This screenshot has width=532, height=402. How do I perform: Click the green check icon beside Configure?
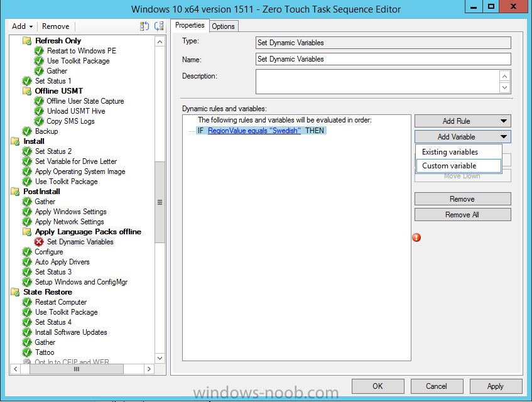(x=27, y=252)
